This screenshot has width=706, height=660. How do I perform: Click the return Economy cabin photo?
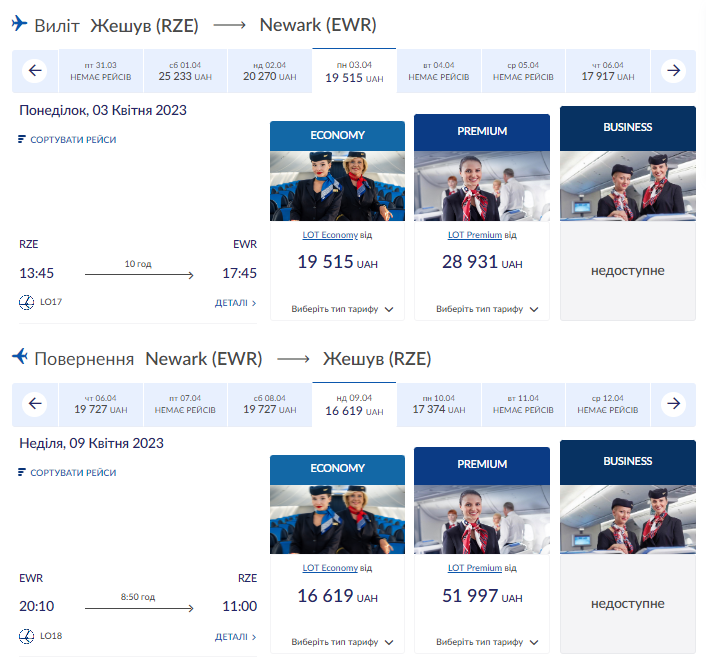click(x=337, y=518)
